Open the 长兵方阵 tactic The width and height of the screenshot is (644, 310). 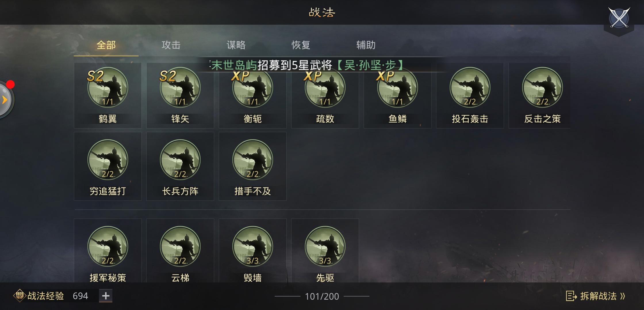(x=180, y=166)
